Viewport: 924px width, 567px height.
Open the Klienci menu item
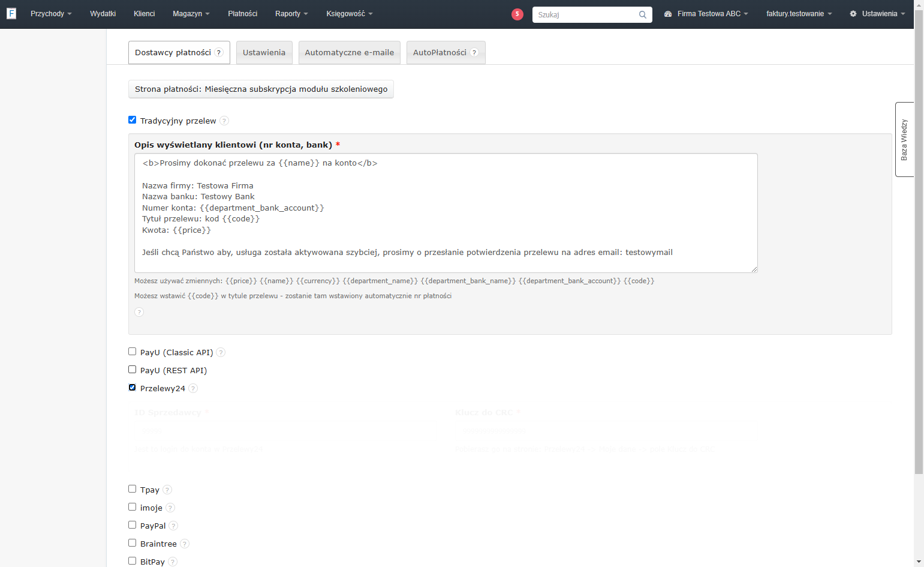pos(145,14)
